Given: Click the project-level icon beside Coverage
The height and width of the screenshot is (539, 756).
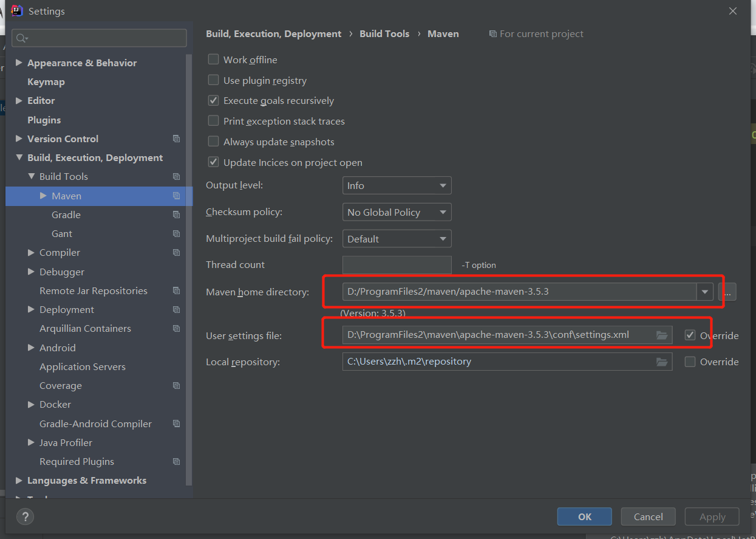Looking at the screenshot, I should click(x=176, y=385).
